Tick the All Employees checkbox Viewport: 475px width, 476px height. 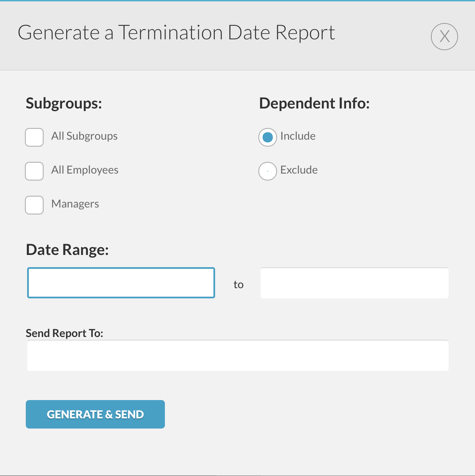tap(34, 171)
